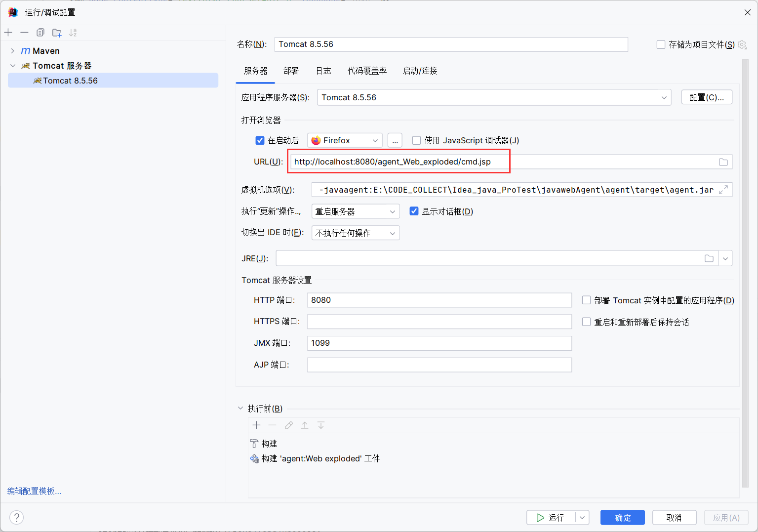The height and width of the screenshot is (532, 758).
Task: Switch to the Logs tab
Action: tap(323, 71)
